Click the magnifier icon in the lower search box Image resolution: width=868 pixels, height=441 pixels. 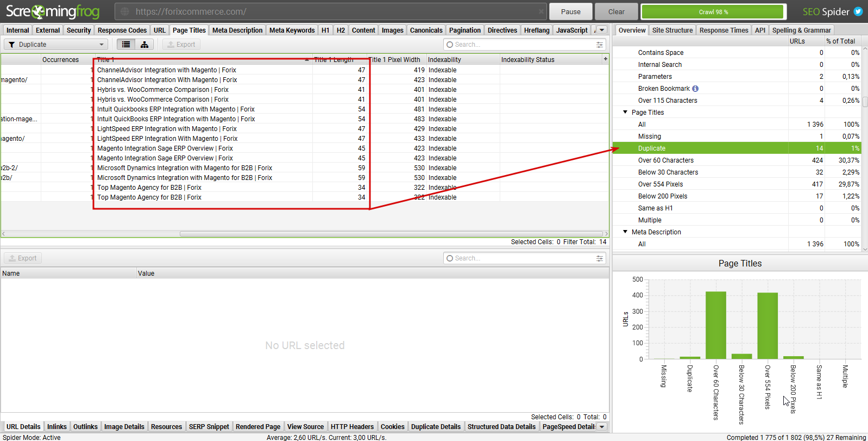tap(450, 258)
